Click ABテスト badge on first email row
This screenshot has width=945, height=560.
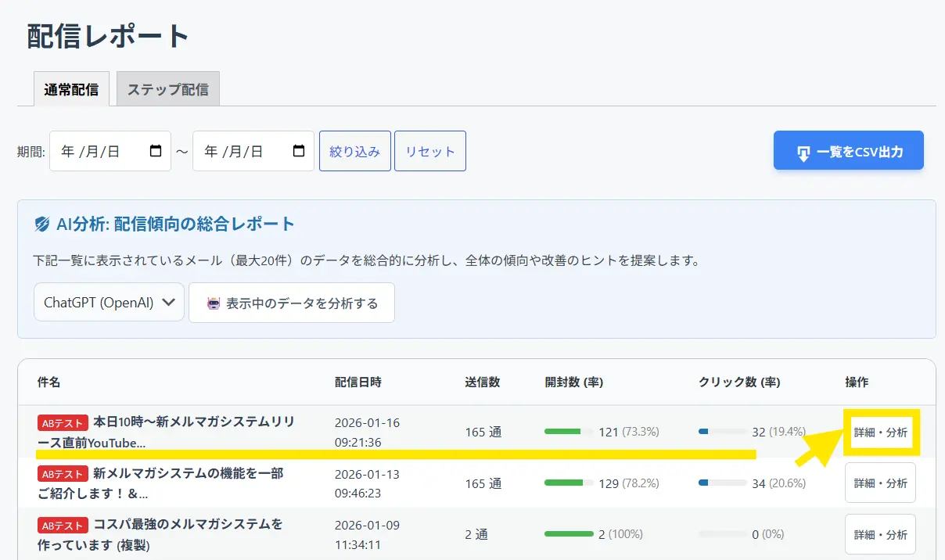point(63,423)
